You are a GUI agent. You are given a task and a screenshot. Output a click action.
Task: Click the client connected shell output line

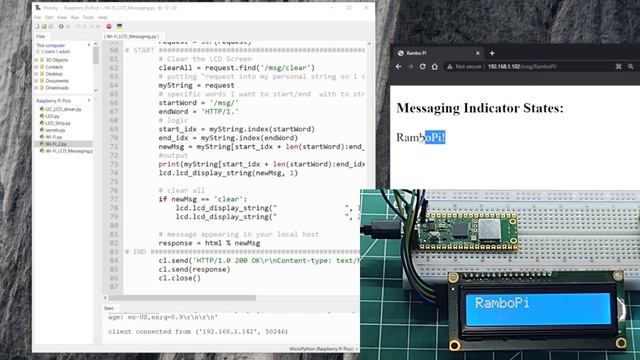coord(198,331)
